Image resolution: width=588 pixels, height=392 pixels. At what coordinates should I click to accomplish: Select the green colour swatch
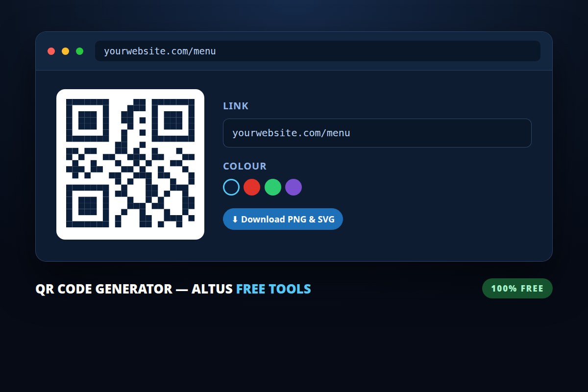pos(273,187)
